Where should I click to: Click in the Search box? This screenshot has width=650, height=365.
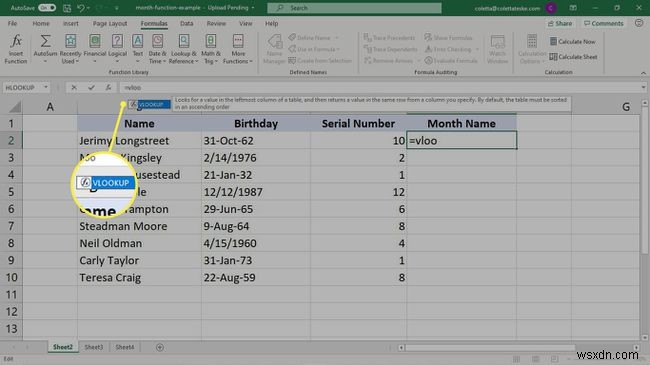(x=354, y=8)
